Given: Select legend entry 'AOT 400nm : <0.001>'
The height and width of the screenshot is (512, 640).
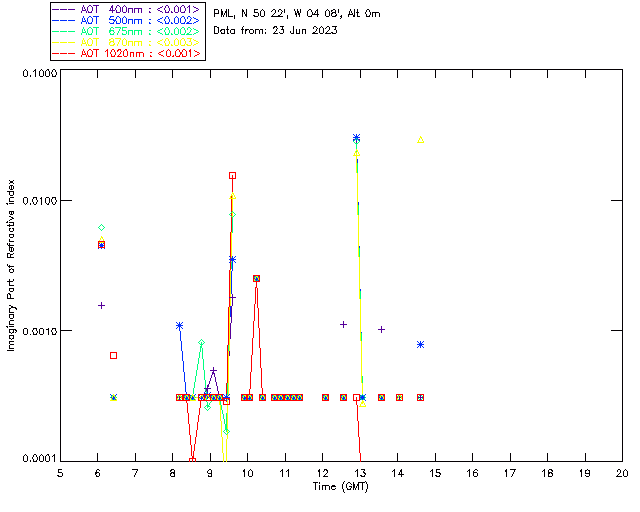Looking at the screenshot, I should point(140,9).
